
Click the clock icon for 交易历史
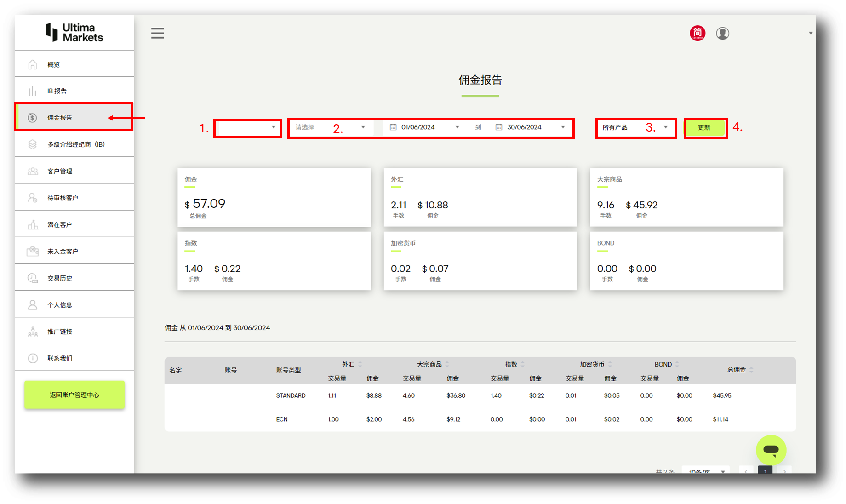point(32,278)
